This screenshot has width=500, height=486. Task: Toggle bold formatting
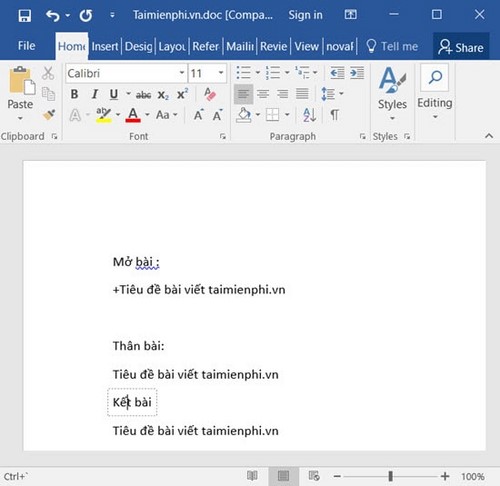[75, 94]
